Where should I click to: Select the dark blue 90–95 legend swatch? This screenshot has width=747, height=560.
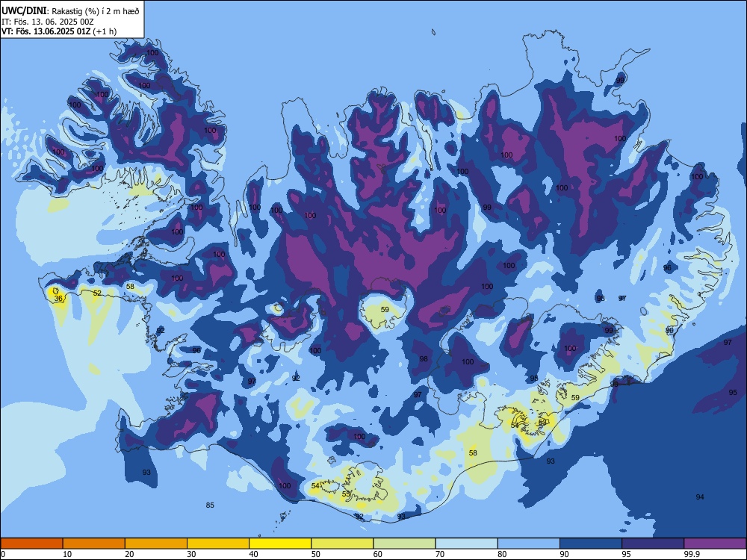(x=591, y=544)
